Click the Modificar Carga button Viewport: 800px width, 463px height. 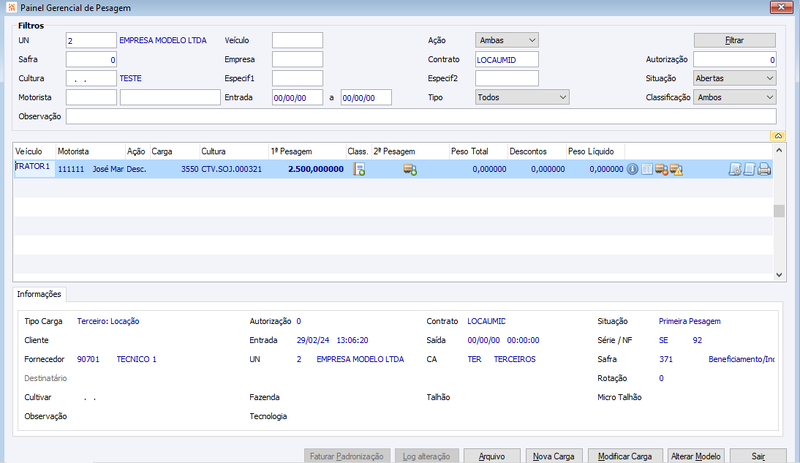tap(625, 456)
